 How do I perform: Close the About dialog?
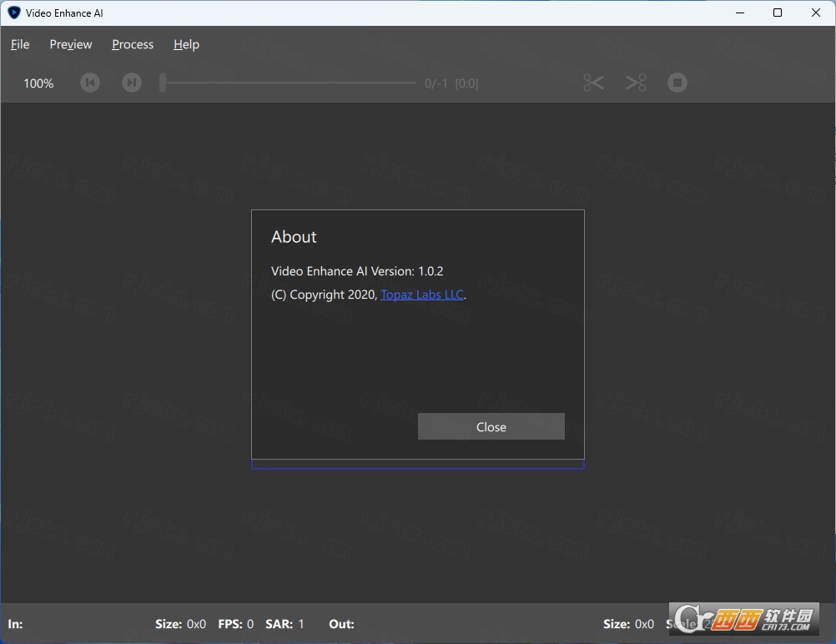click(x=491, y=426)
